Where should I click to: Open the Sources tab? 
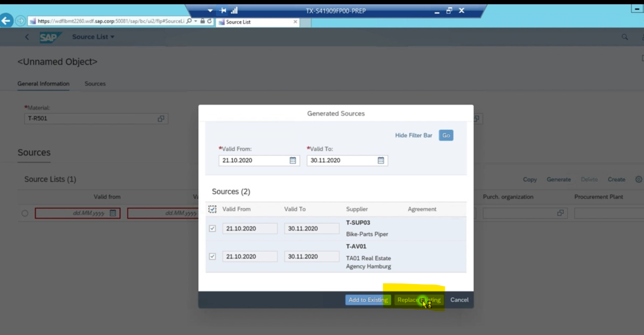pyautogui.click(x=95, y=84)
